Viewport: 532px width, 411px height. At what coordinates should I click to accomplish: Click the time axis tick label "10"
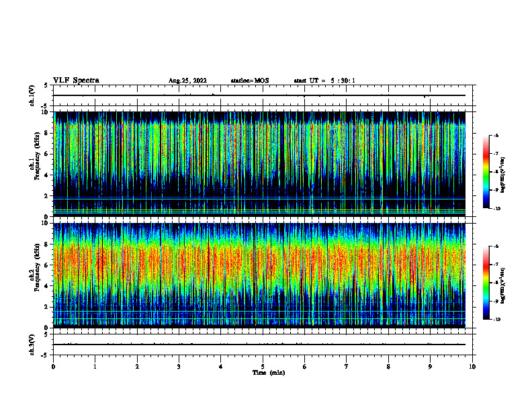pos(472,367)
